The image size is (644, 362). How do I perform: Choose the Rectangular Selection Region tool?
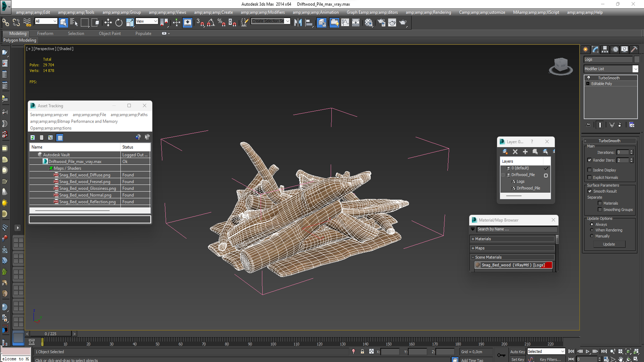tap(85, 22)
